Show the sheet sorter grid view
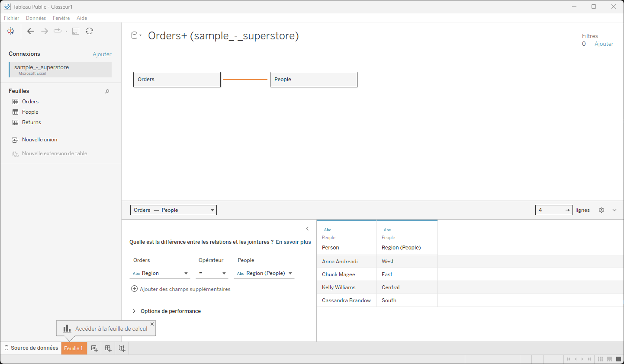 [600, 359]
